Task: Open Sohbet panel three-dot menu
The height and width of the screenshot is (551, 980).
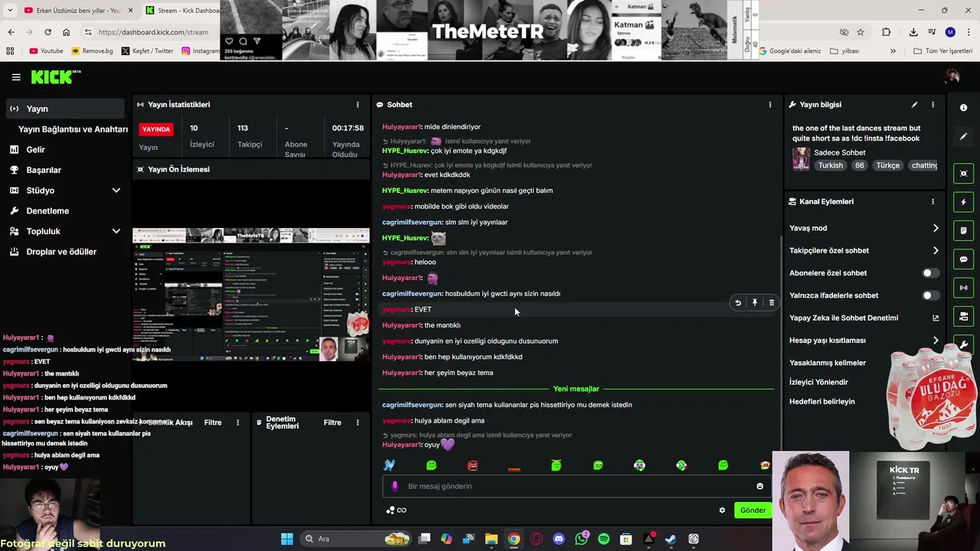Action: [x=770, y=105]
